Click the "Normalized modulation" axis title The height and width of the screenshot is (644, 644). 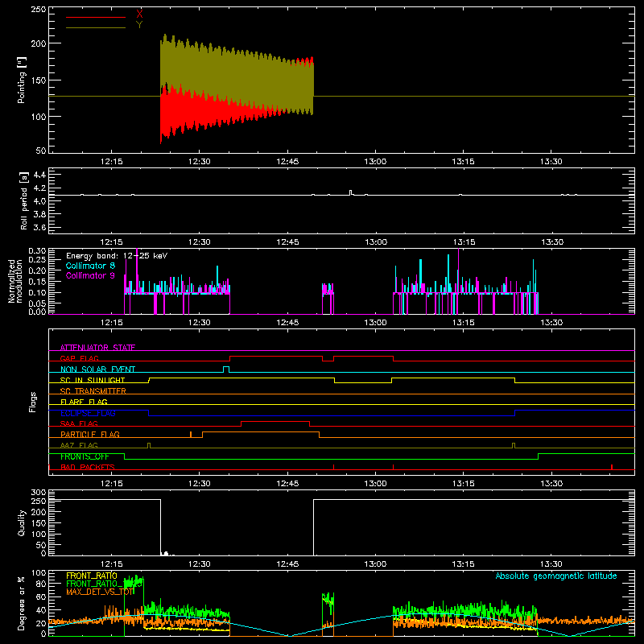[15, 281]
